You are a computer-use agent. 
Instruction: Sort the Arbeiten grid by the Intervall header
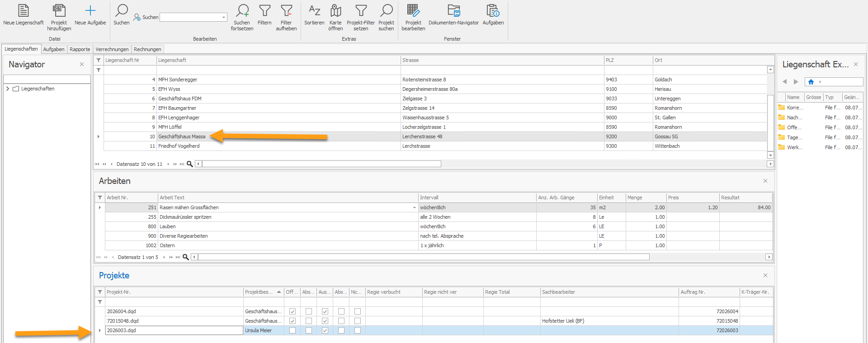(477, 197)
